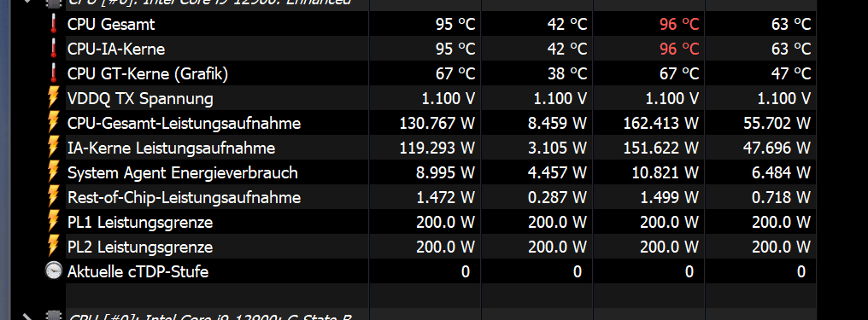Click the 42 °C CPU Gesamt minimum value
Screen dimensions: 868x320
click(567, 24)
